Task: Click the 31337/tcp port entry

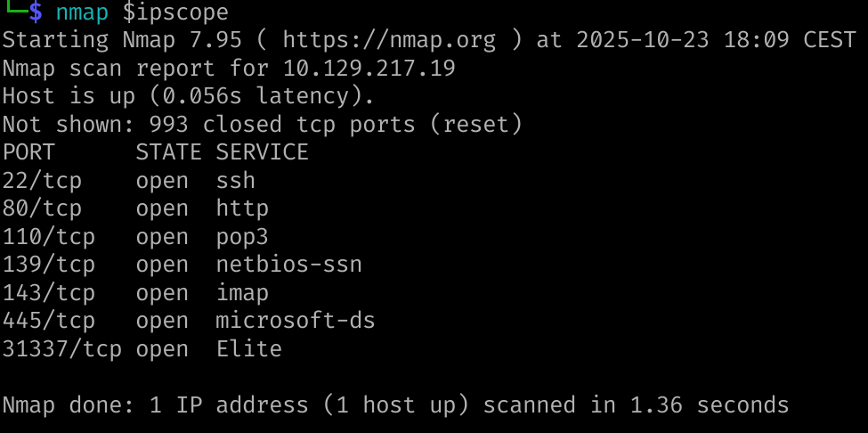Action: (61, 348)
